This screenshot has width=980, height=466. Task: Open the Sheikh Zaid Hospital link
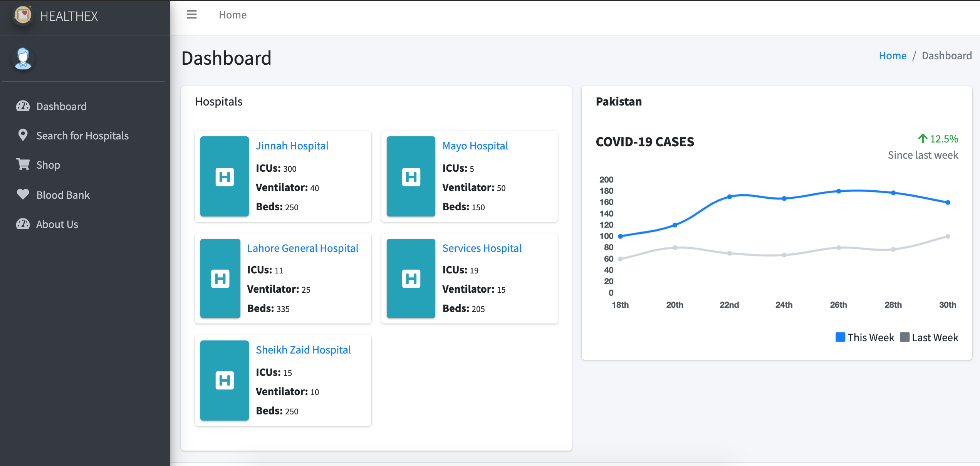coord(303,350)
